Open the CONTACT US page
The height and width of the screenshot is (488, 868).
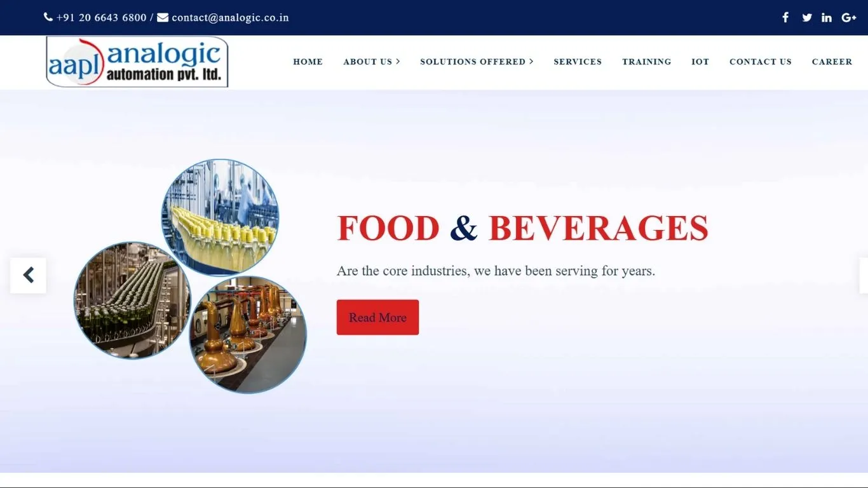761,62
